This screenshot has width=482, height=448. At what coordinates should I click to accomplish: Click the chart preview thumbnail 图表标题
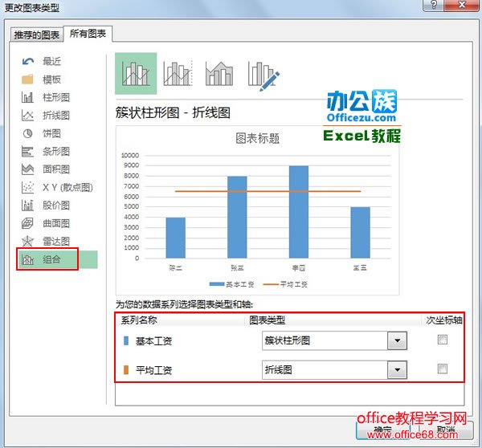tap(258, 210)
